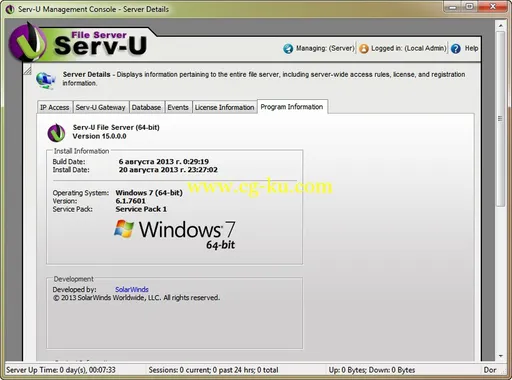Minimize the Serv-U Management Console window

[x=452, y=7]
